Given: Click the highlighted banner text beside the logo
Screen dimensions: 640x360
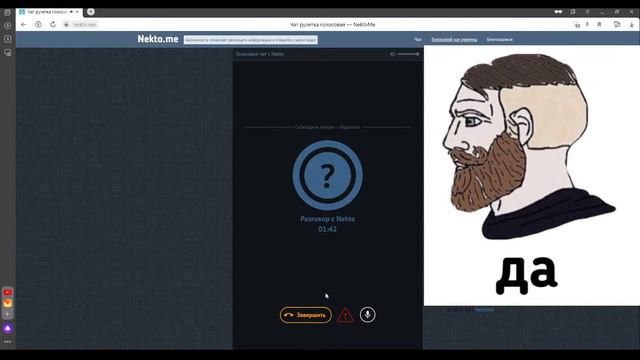Looking at the screenshot, I should pyautogui.click(x=251, y=40).
